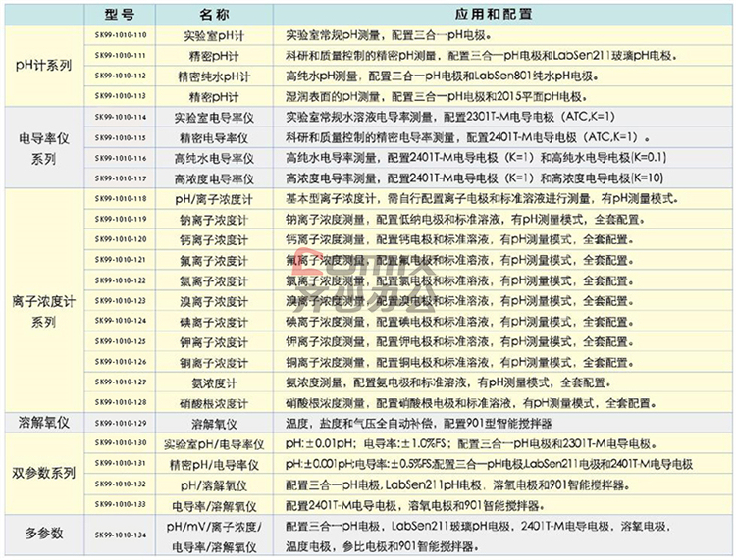Click model number SK99-1010-118
Image resolution: width=736 pixels, height=560 pixels.
121,199
